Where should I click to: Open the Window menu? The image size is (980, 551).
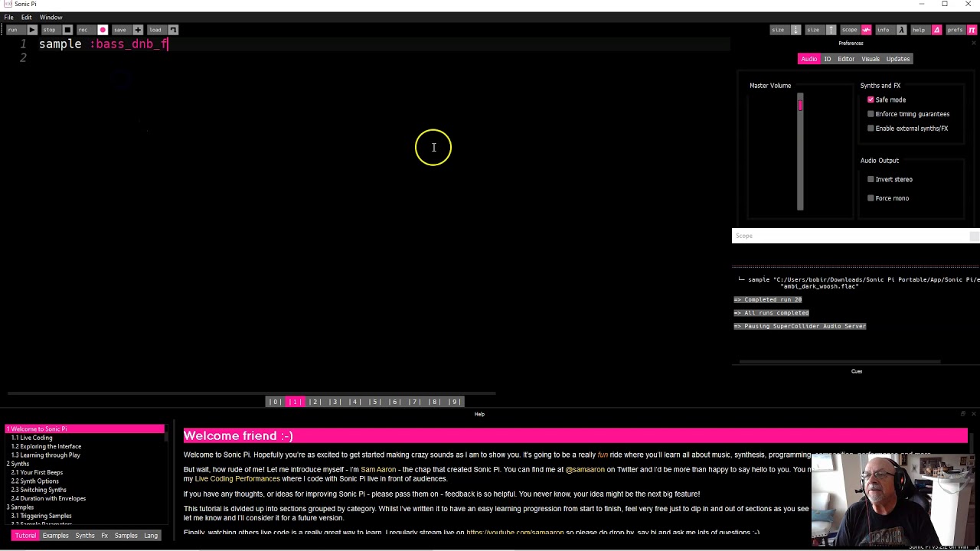(51, 17)
